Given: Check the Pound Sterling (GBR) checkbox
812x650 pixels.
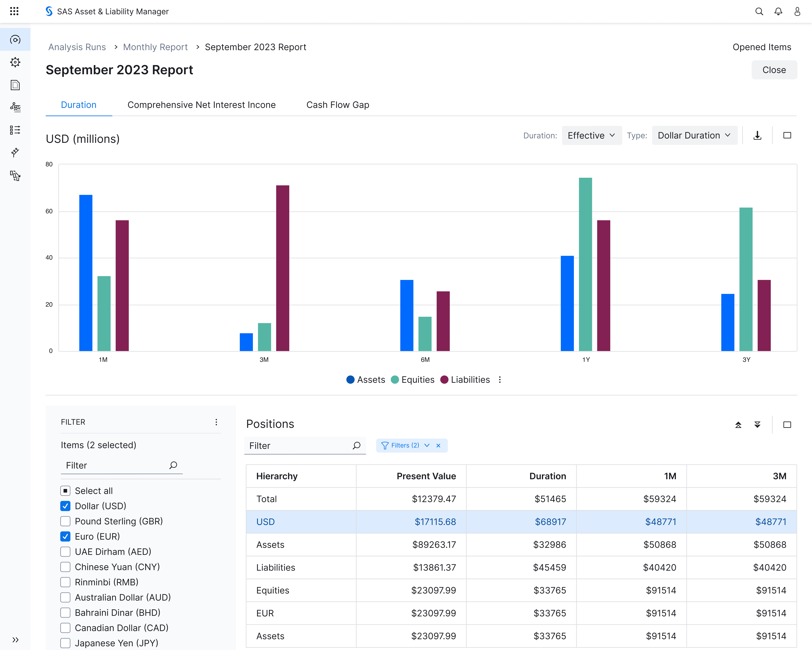Looking at the screenshot, I should tap(65, 521).
